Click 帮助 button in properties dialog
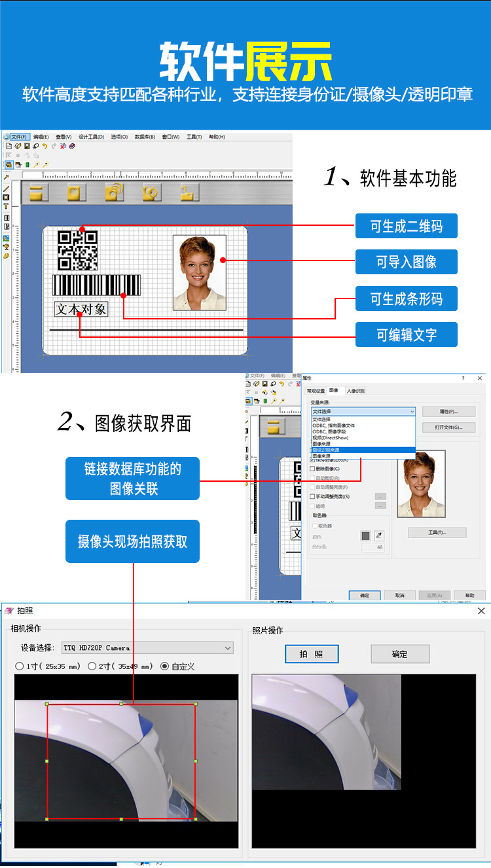The width and height of the screenshot is (491, 868). 469,595
